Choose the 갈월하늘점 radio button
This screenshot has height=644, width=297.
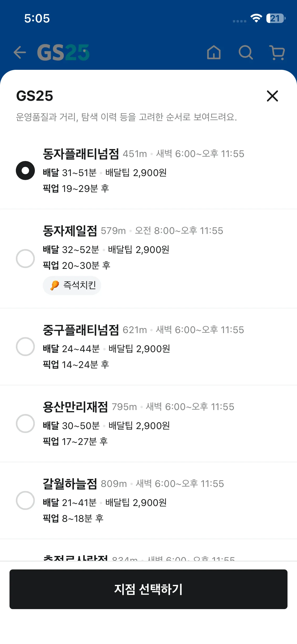(25, 500)
